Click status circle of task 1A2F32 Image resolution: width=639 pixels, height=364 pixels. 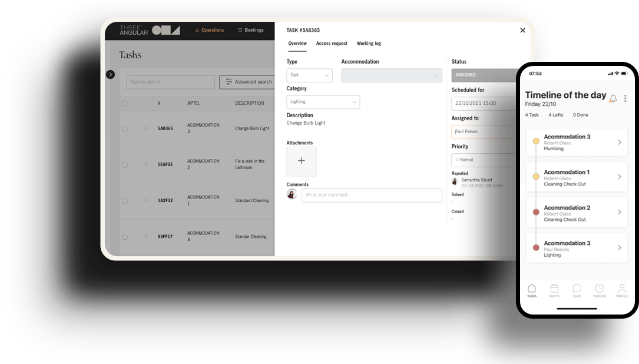click(146, 200)
